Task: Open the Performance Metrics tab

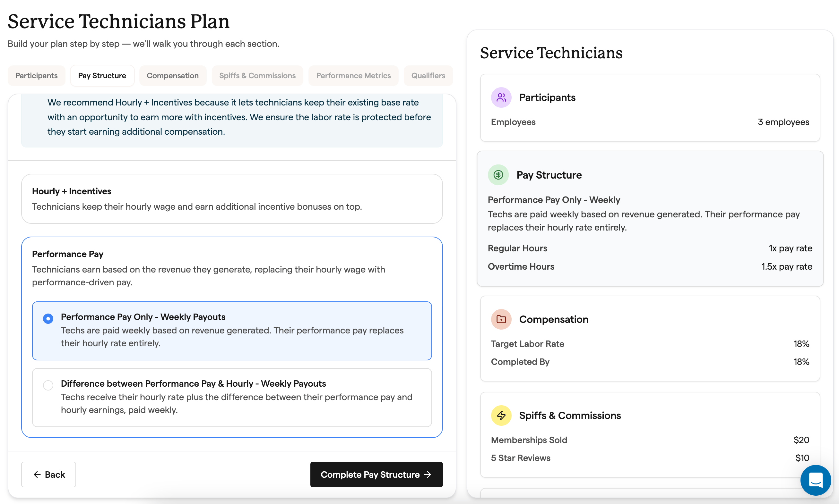Action: tap(353, 75)
